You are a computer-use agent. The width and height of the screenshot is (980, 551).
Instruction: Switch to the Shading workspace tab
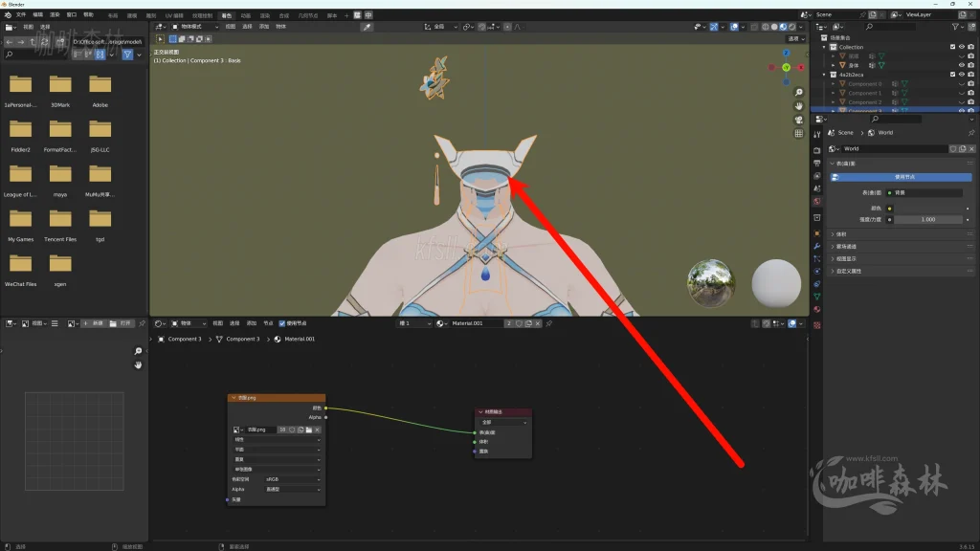(x=226, y=15)
